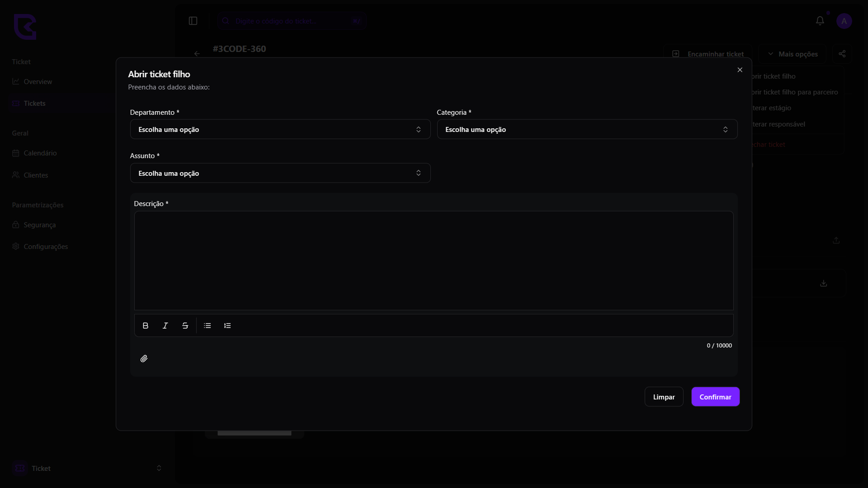Insert bulleted list in description
The image size is (868, 488).
tap(208, 326)
